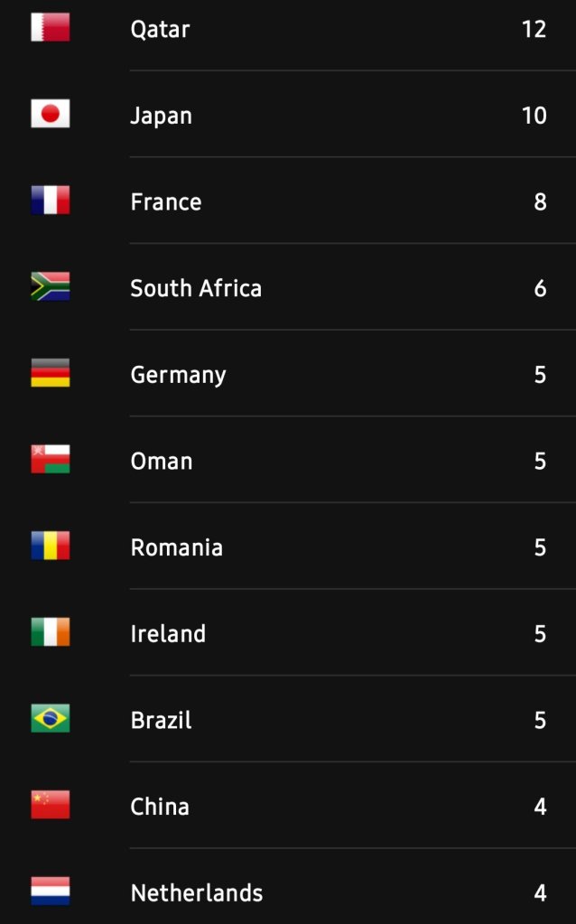The height and width of the screenshot is (924, 576).
Task: Select the France flag icon
Action: pyautogui.click(x=50, y=201)
